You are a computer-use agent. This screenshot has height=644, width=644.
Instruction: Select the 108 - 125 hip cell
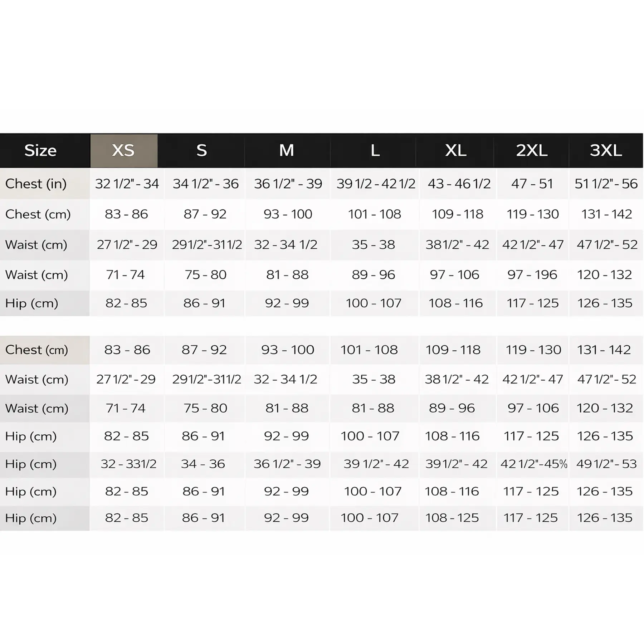coord(452,518)
